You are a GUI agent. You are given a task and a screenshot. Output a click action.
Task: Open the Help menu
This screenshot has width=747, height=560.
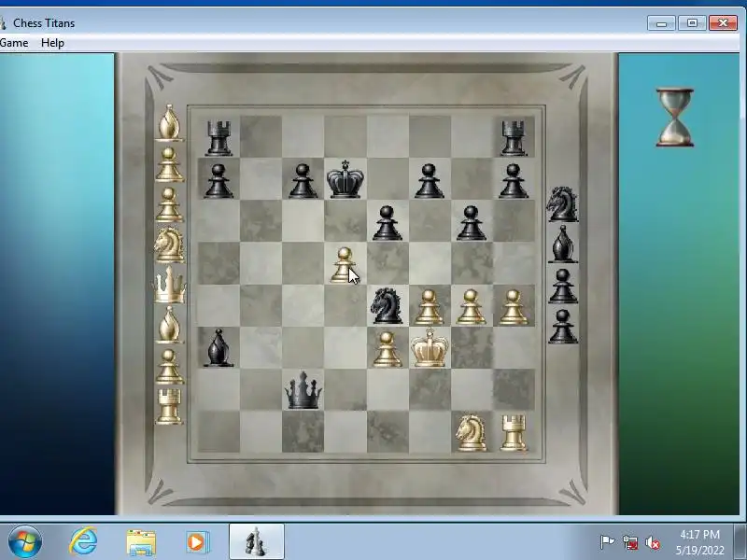click(52, 43)
